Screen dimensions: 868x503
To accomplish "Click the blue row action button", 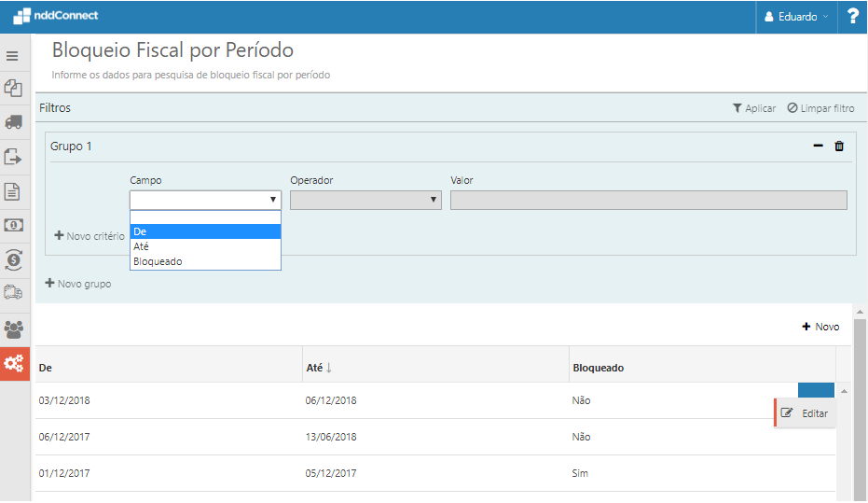I will point(816,390).
